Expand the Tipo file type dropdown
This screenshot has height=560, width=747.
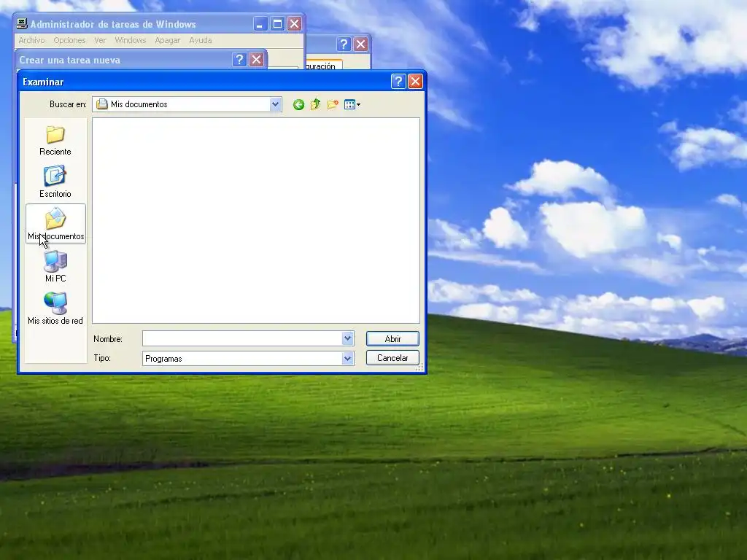348,358
